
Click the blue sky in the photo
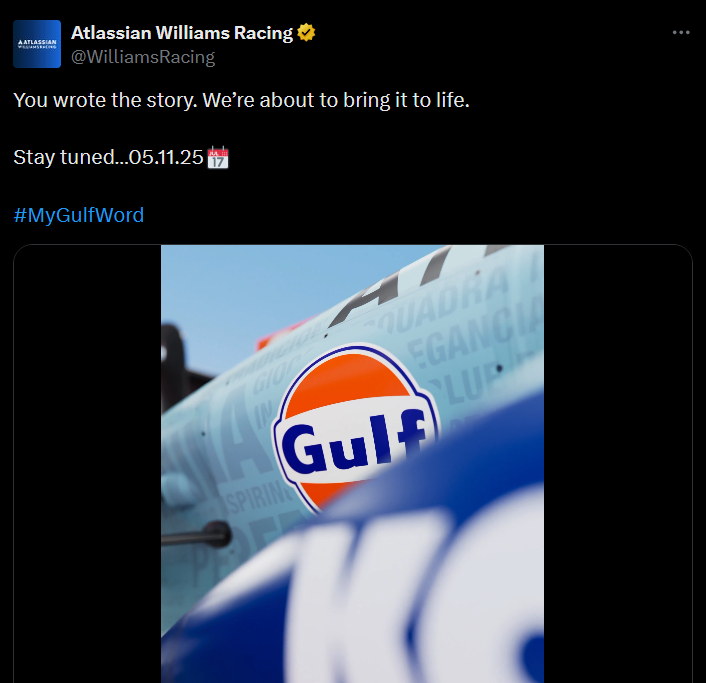(x=230, y=285)
